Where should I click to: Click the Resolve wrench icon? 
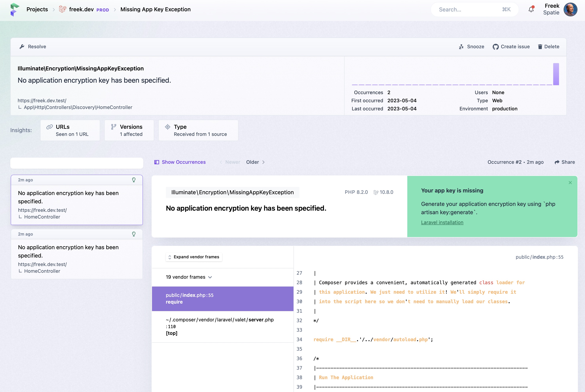coord(22,46)
